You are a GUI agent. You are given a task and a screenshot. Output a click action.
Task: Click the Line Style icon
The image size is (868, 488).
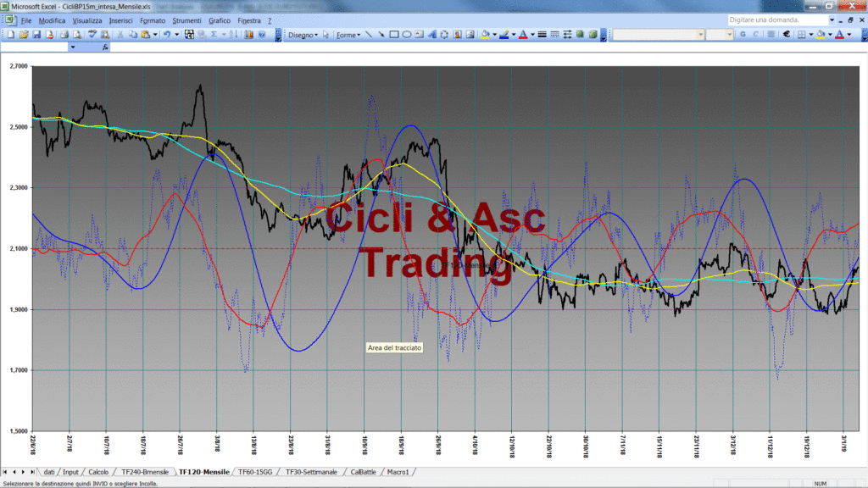tap(542, 34)
